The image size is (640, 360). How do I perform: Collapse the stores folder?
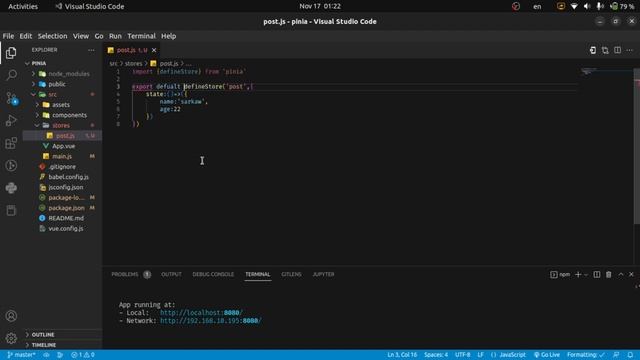[x=37, y=125]
